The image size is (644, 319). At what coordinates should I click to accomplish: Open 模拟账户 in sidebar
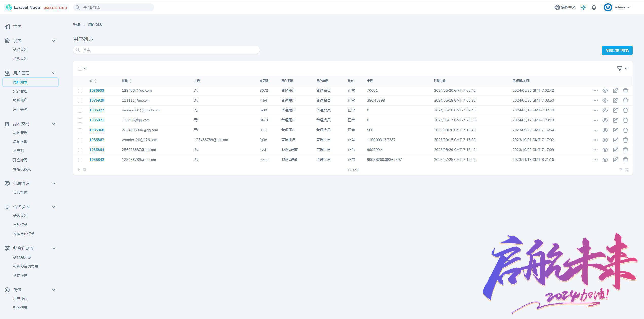tap(20, 100)
